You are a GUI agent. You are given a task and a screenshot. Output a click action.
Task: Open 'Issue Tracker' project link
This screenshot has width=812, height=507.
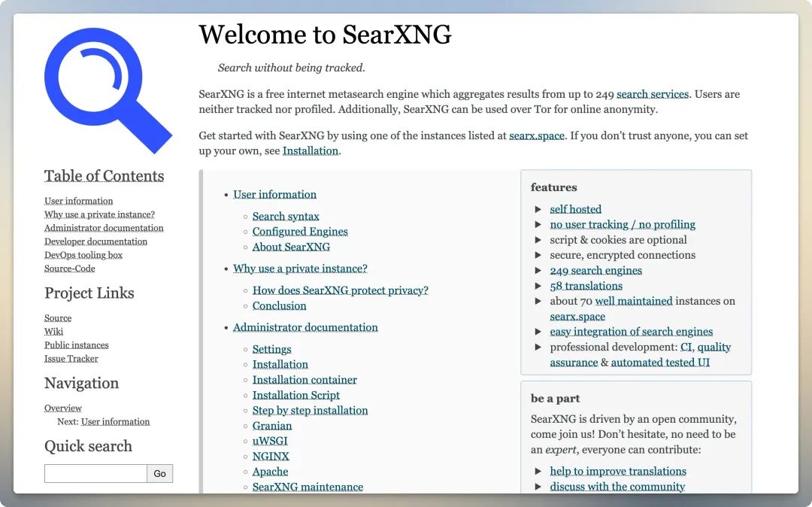pos(71,358)
